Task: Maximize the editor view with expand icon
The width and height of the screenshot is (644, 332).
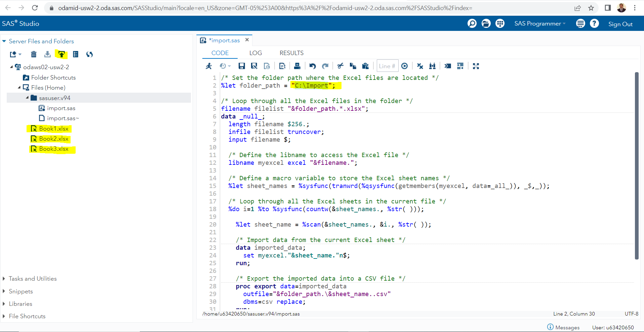Action: coord(476,66)
